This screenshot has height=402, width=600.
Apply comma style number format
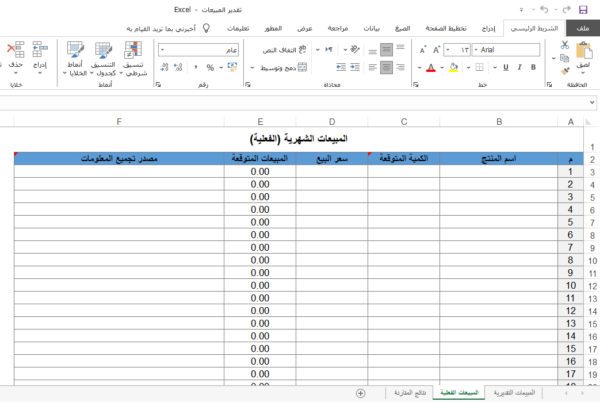tap(196, 67)
